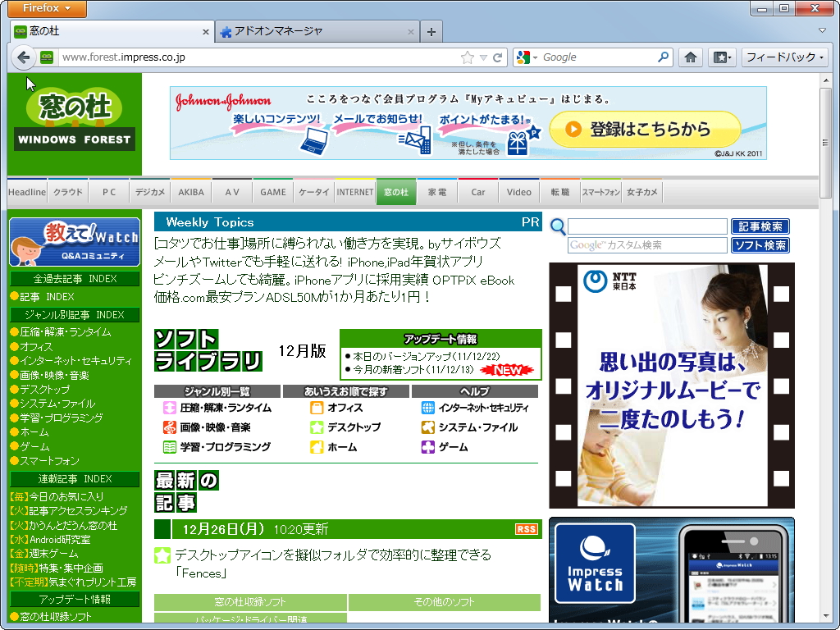The width and height of the screenshot is (840, 630).
Task: Open the Fences article link
Action: 328,555
